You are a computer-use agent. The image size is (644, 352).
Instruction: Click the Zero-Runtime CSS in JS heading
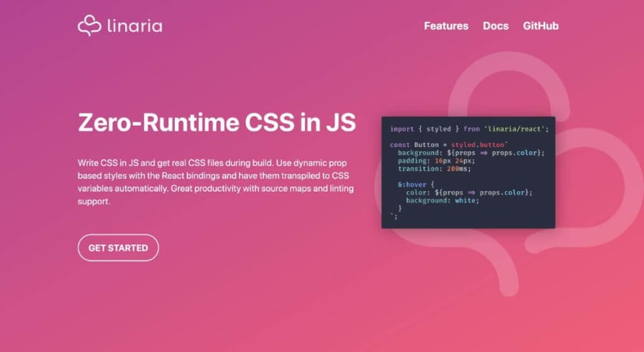point(217,122)
